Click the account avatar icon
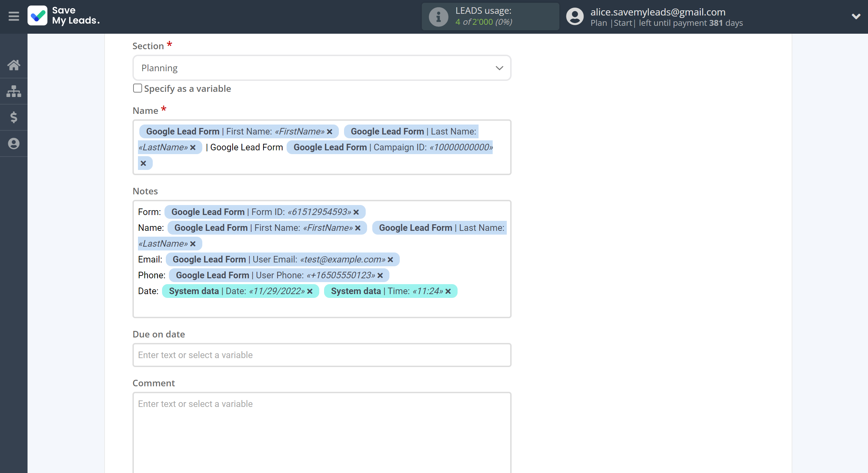This screenshot has width=868, height=473. pos(575,17)
